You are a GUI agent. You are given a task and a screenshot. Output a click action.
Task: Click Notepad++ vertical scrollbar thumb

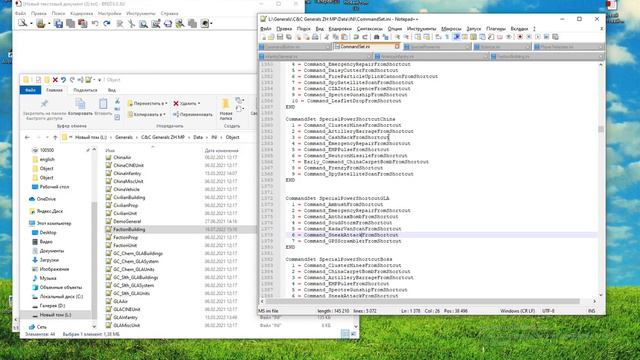point(601,129)
